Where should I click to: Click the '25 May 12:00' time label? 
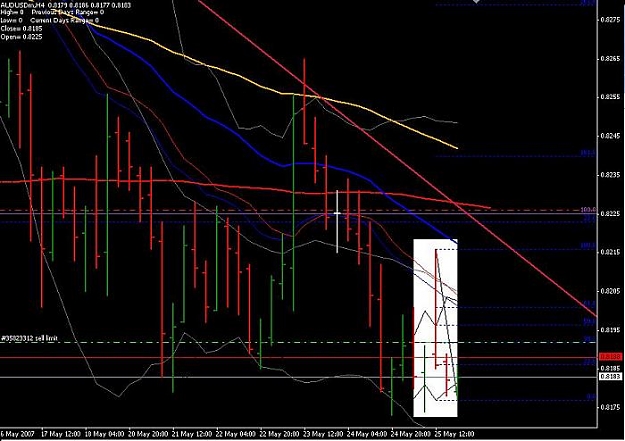pos(454,434)
